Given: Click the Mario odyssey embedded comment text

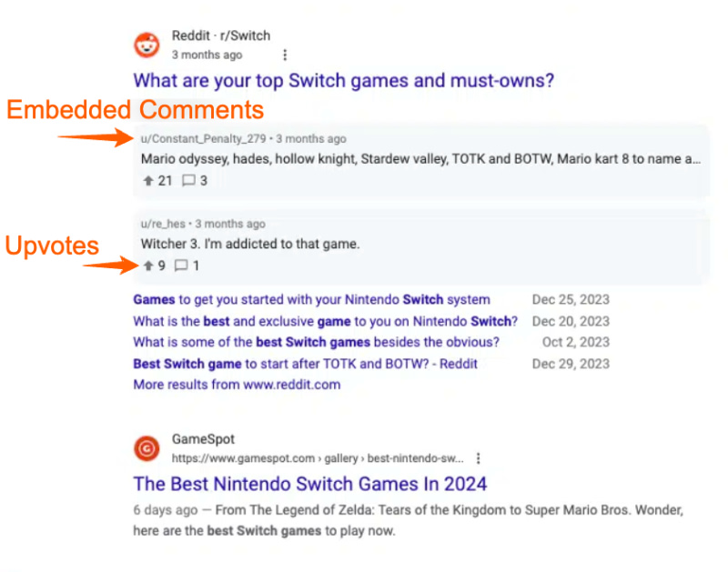Looking at the screenshot, I should click(x=419, y=158).
